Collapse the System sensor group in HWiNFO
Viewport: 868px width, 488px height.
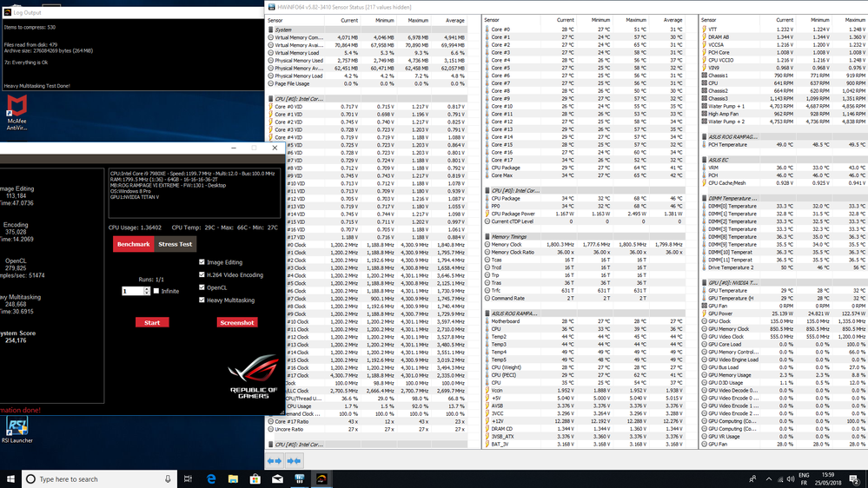tap(271, 30)
